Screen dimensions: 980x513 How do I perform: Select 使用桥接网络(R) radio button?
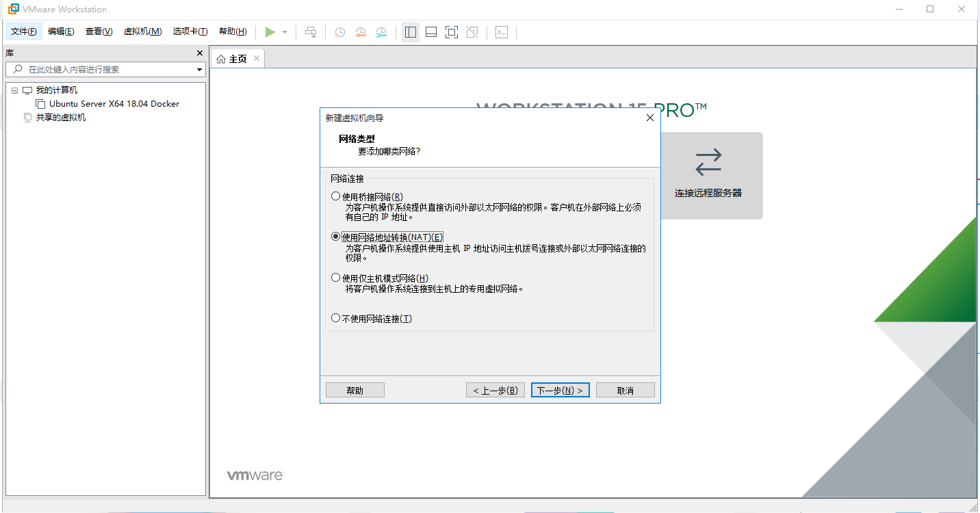click(335, 196)
